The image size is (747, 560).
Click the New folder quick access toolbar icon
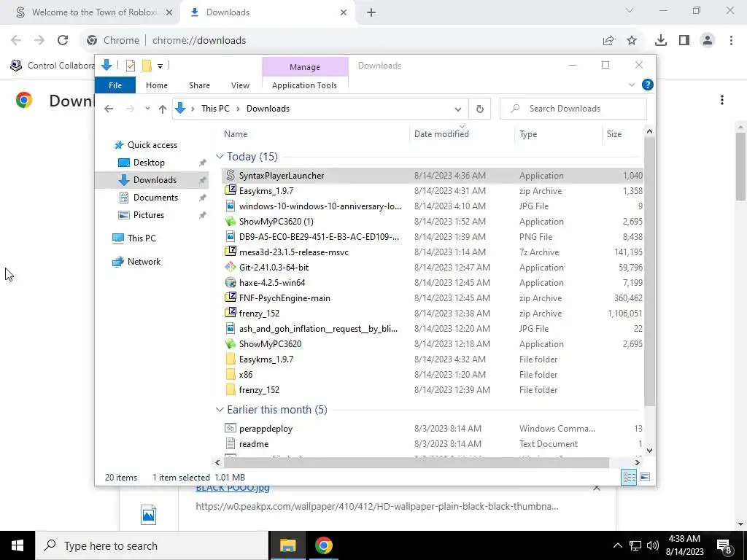pos(147,66)
